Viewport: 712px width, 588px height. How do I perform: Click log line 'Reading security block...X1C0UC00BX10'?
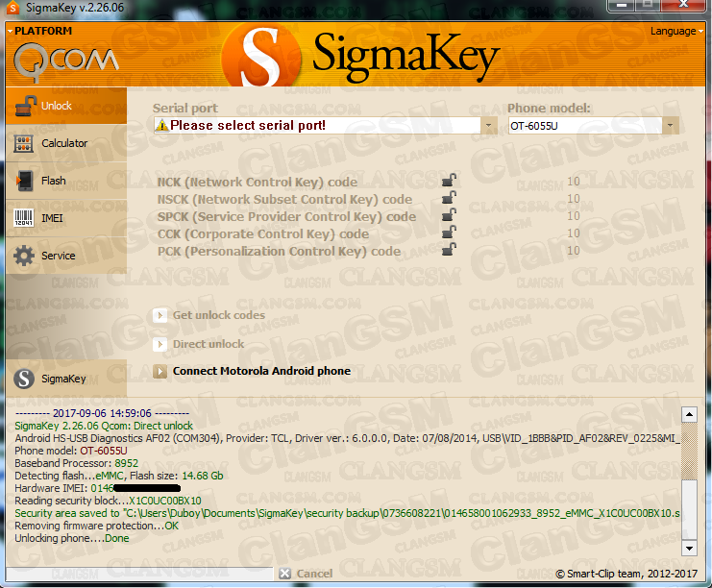pyautogui.click(x=108, y=501)
